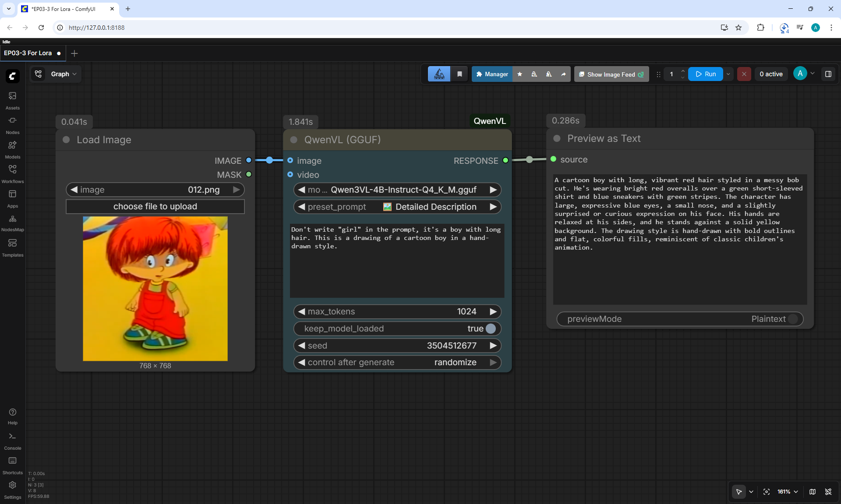This screenshot has width=841, height=504.
Task: Open the 161% zoom dropdown
Action: click(788, 492)
